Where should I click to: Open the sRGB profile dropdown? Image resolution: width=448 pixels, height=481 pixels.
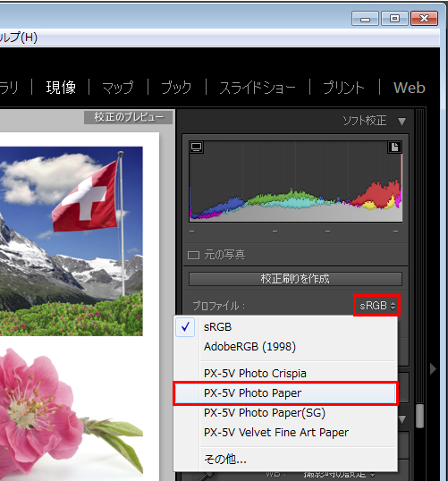point(377,306)
